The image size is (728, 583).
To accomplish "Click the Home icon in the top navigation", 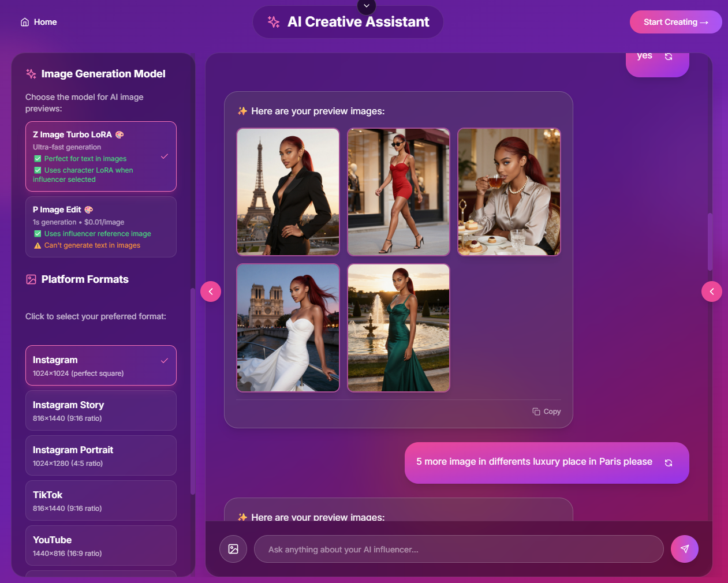I will pos(24,21).
